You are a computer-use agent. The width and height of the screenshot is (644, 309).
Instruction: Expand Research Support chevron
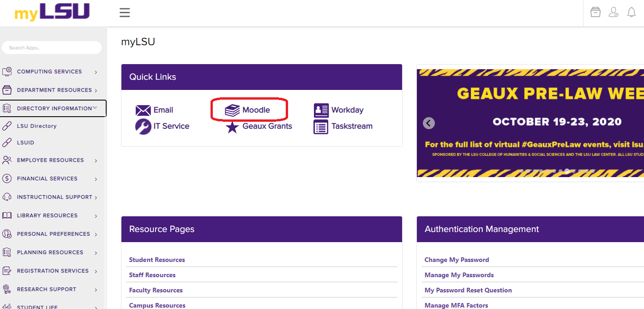point(96,290)
